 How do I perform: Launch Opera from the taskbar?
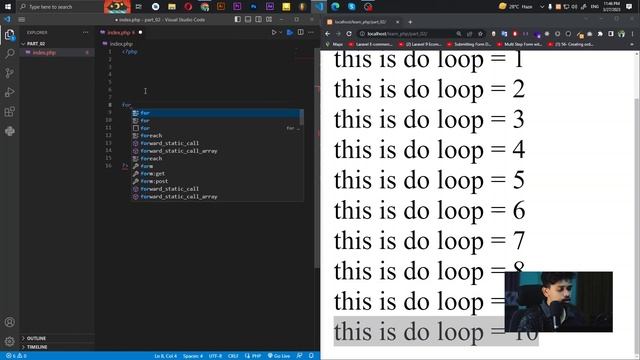pyautogui.click(x=188, y=7)
